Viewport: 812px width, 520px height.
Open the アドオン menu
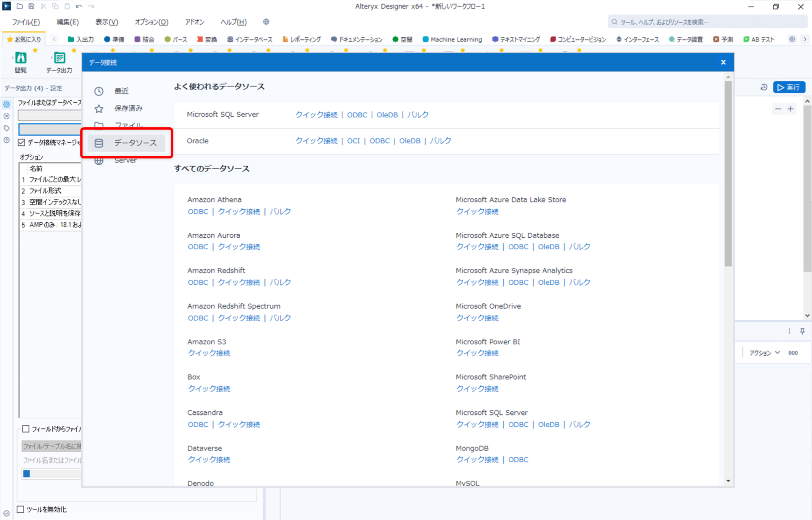(194, 22)
